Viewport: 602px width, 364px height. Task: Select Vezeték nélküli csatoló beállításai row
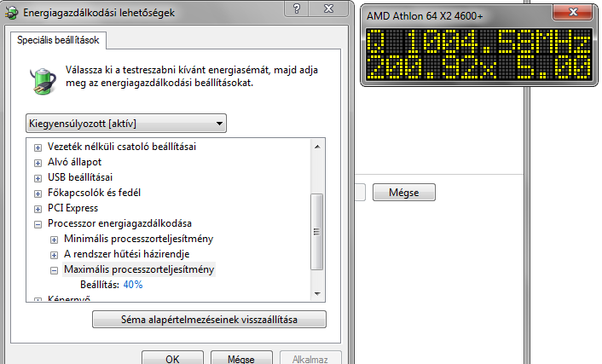pyautogui.click(x=122, y=147)
